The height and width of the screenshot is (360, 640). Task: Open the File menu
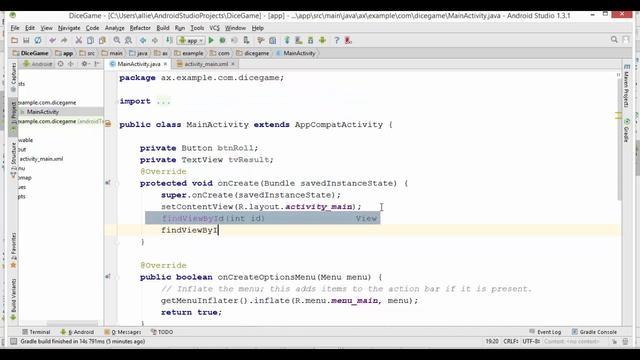point(15,28)
